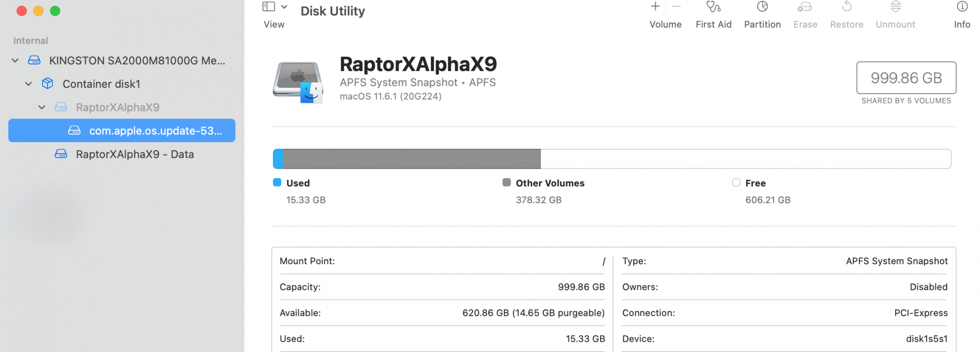Select com.apple.os.update snapshot row
980x352 pixels.
122,130
